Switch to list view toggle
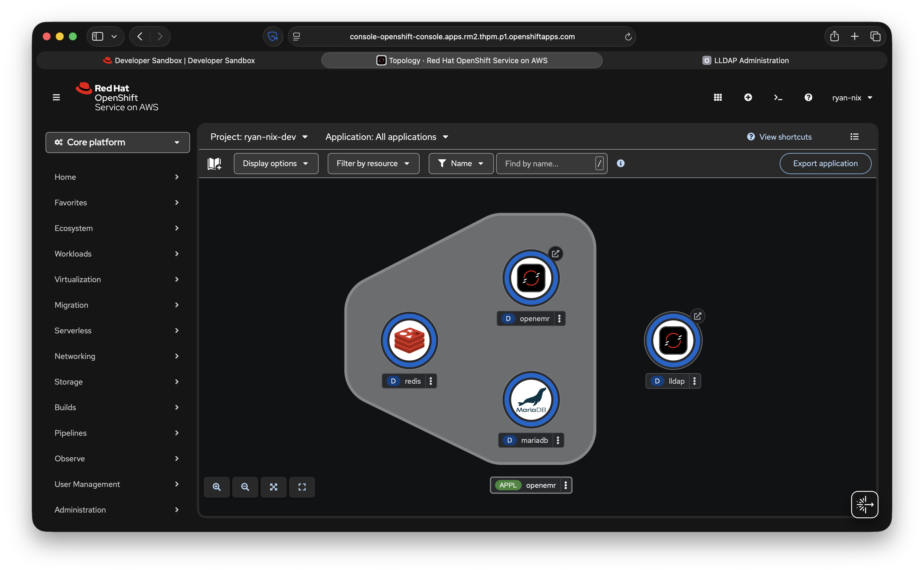The image size is (924, 574). 854,137
